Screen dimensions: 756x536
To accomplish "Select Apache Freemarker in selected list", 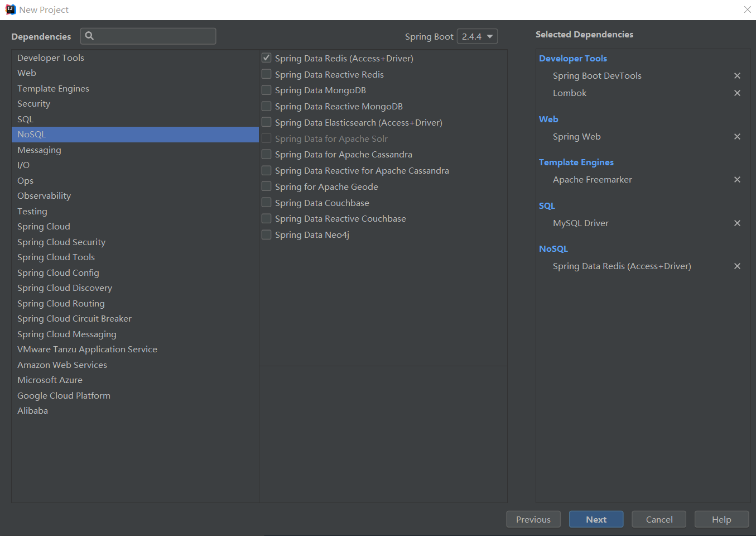I will point(593,180).
